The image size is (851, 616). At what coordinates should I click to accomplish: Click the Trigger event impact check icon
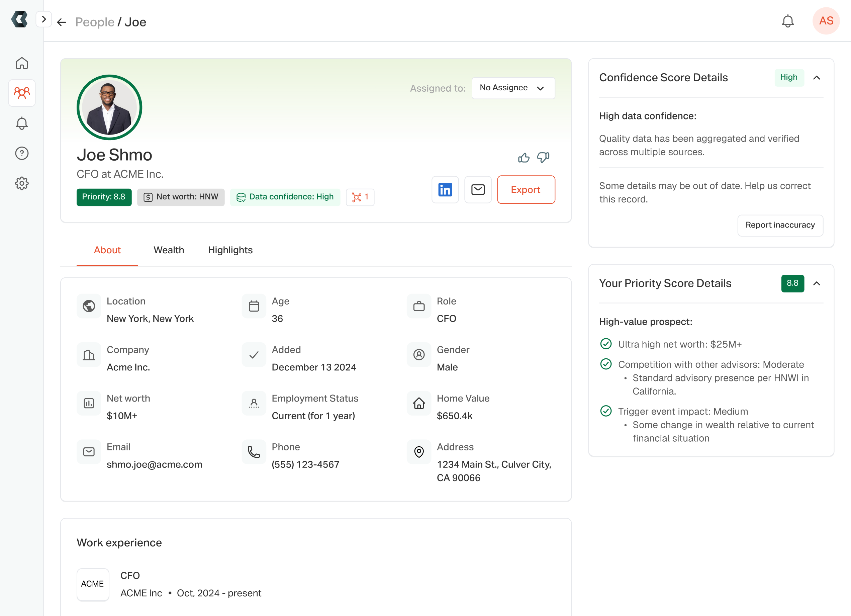click(x=606, y=411)
